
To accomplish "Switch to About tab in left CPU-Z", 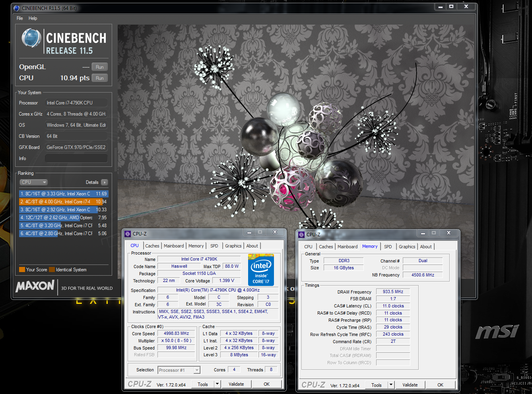I will pyautogui.click(x=252, y=246).
